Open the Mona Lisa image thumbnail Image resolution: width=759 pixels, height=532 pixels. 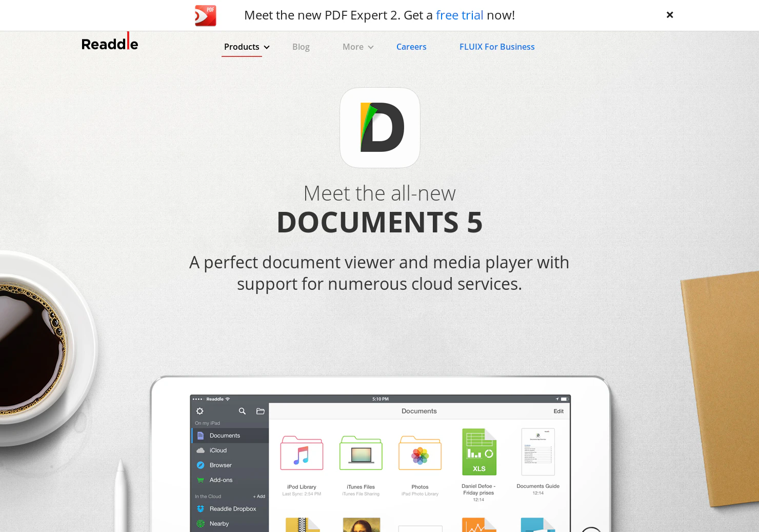(x=362, y=524)
